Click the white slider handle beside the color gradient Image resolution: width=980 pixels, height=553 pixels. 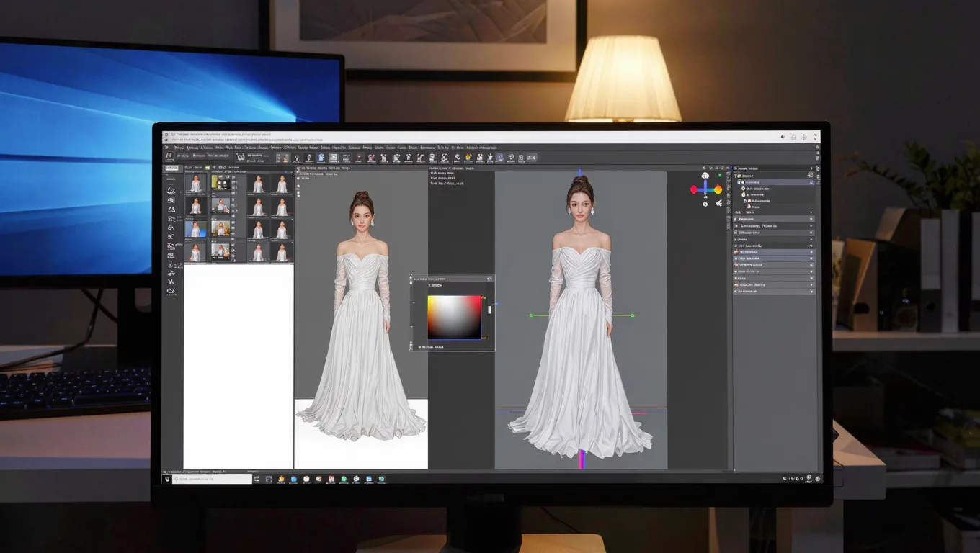click(489, 309)
